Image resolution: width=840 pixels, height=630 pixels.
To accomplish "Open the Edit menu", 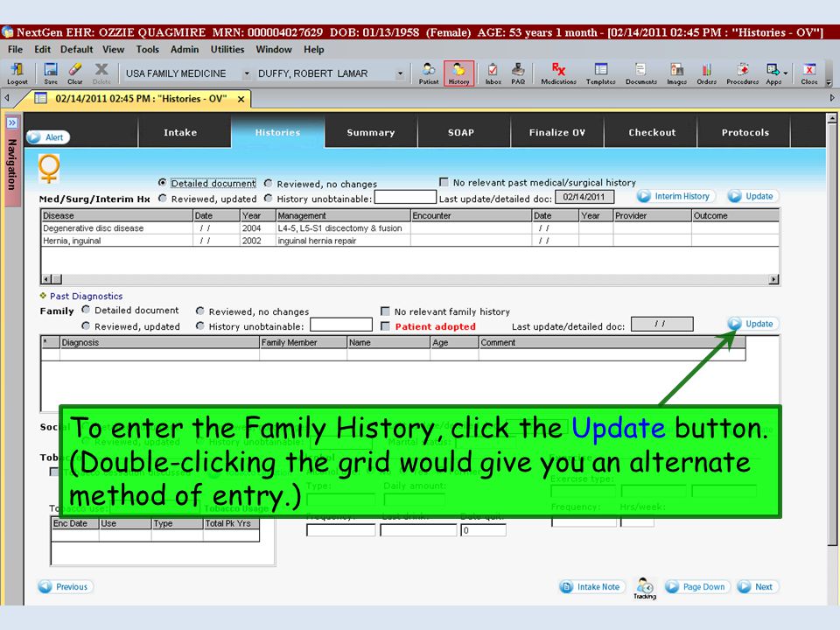I will pyautogui.click(x=42, y=49).
